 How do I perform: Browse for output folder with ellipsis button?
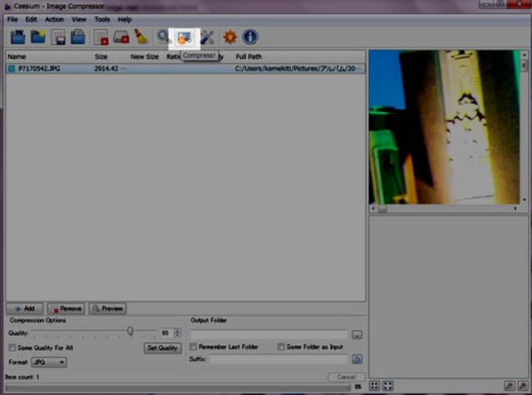(x=357, y=333)
